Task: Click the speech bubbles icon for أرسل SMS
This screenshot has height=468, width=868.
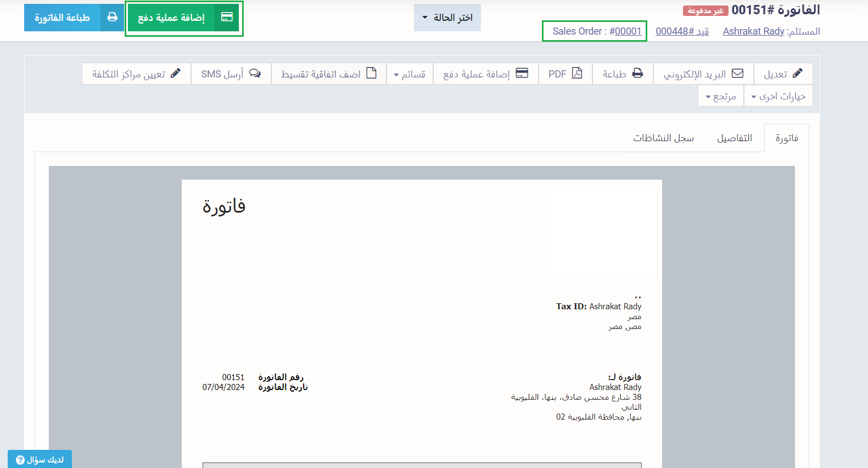Action: click(x=255, y=74)
